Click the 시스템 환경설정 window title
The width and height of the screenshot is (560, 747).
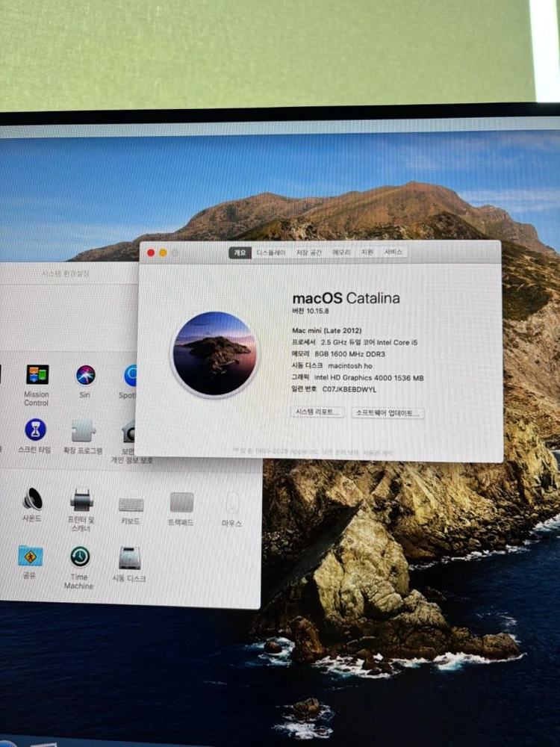coord(66,273)
